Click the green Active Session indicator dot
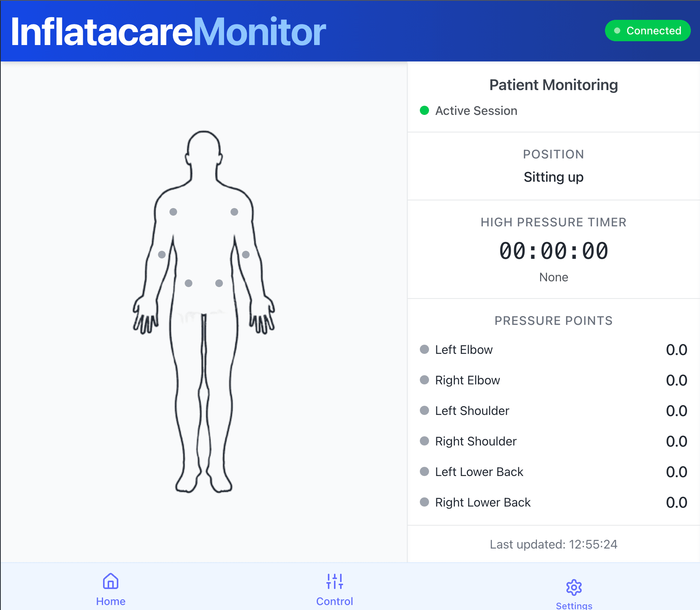This screenshot has height=610, width=700. (x=424, y=111)
